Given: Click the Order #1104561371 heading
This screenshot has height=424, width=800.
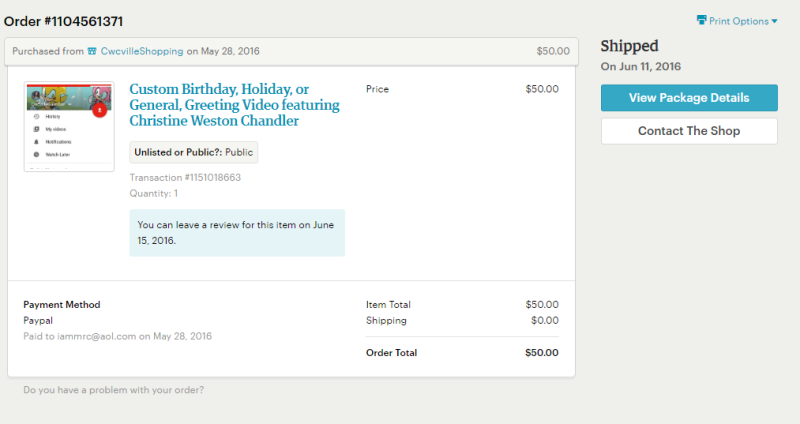Looking at the screenshot, I should coord(64,21).
